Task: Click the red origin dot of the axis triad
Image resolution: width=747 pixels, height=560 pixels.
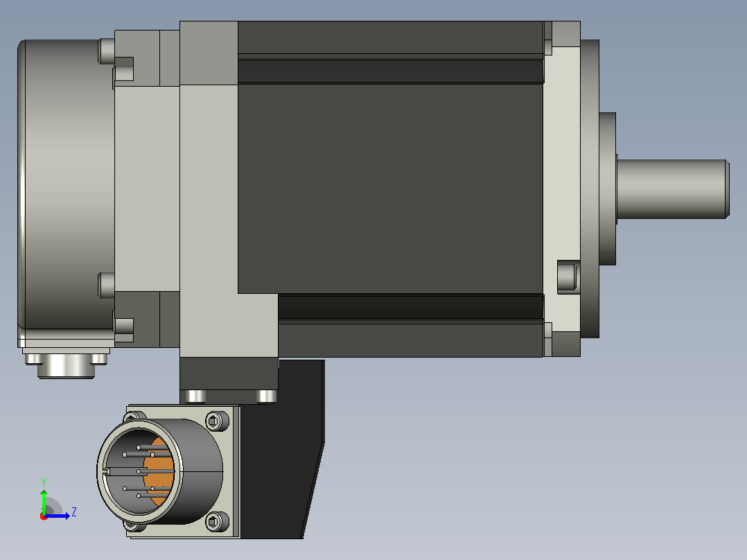Action: pos(44,516)
